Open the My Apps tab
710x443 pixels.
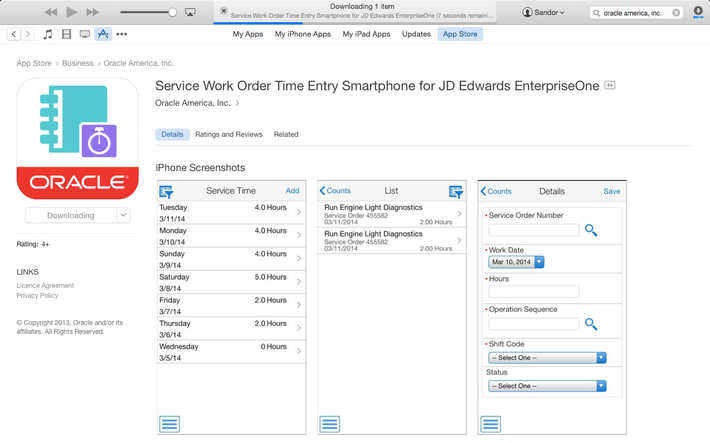(x=248, y=34)
